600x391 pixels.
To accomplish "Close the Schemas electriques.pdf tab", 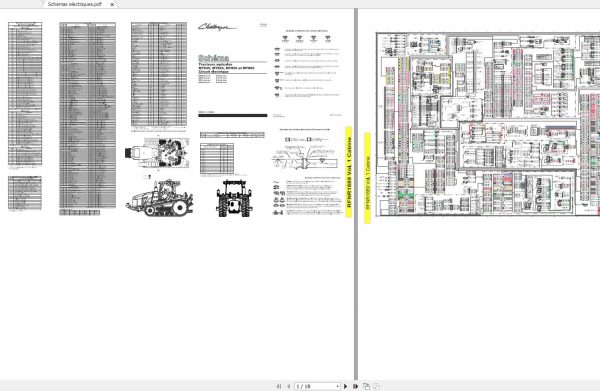I will click(112, 5).
